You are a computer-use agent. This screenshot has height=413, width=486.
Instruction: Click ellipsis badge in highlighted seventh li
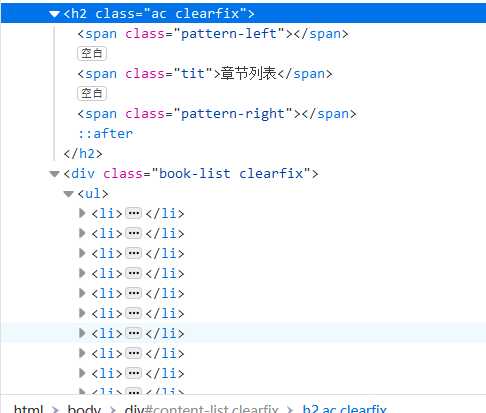[x=134, y=333]
